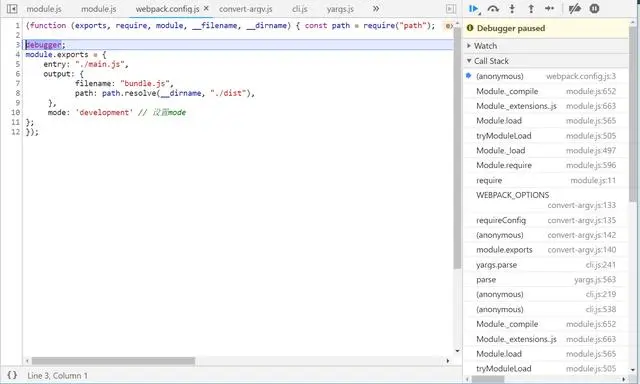Switch to the cli.js tab
The image size is (640, 384).
click(300, 9)
